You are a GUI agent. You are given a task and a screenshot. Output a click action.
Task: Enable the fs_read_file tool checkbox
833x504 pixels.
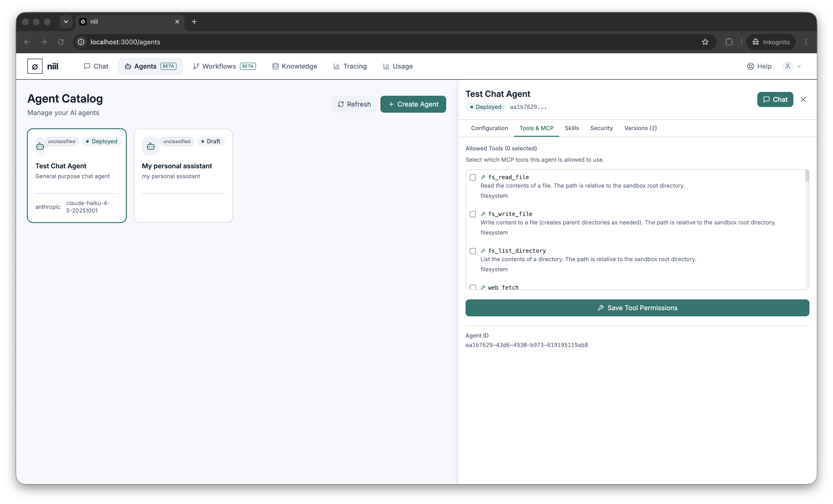click(473, 178)
